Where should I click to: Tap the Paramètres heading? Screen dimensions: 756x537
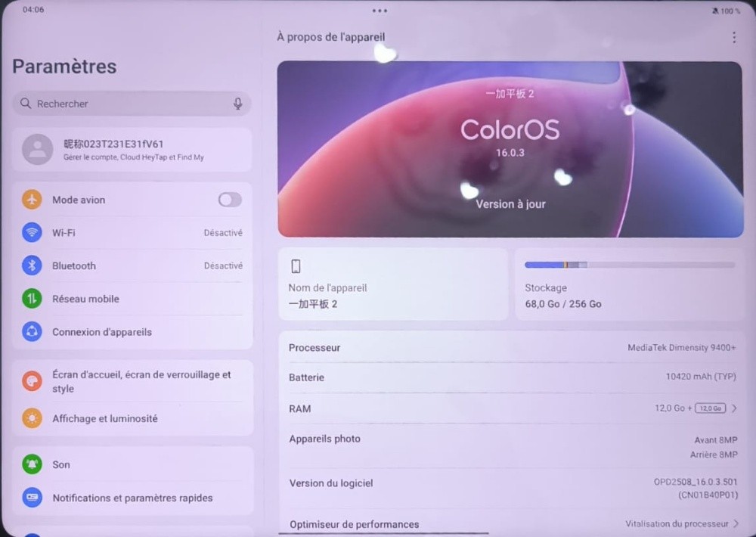[64, 66]
